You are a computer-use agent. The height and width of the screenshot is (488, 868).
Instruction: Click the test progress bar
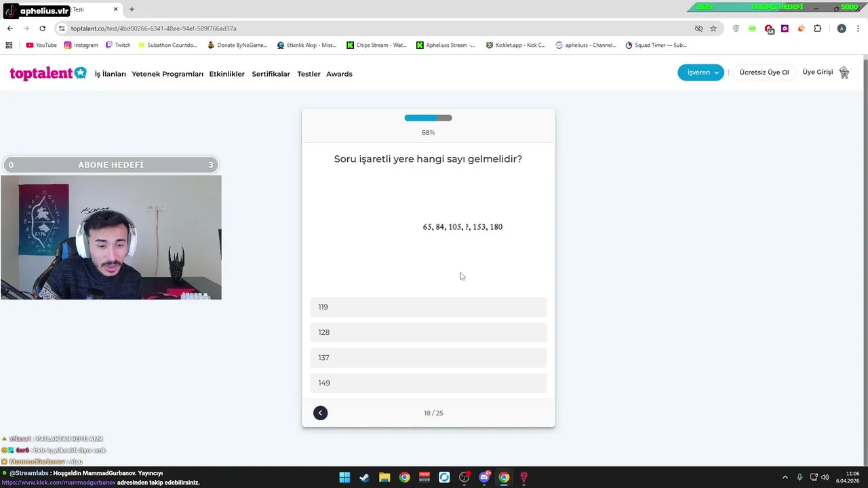tap(428, 118)
